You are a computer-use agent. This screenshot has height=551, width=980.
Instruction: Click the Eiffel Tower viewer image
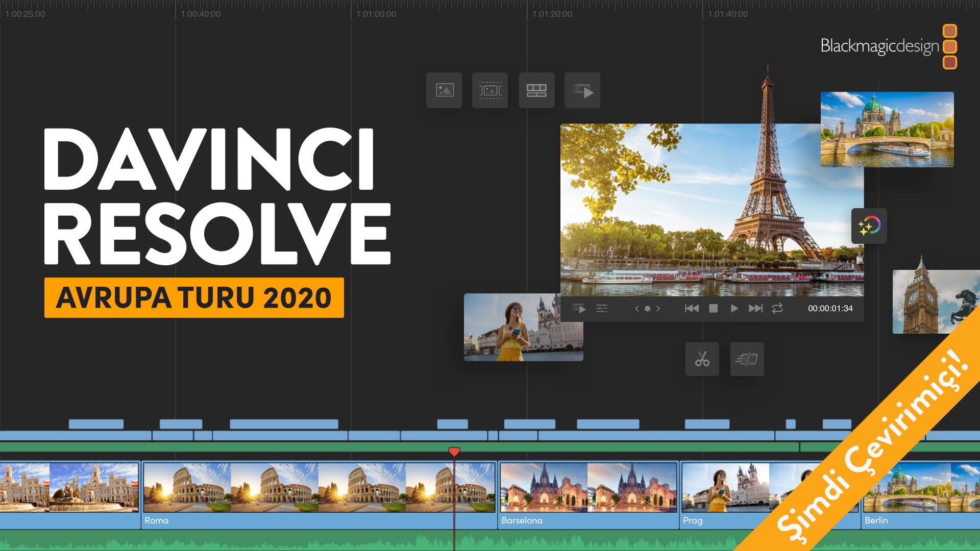pyautogui.click(x=712, y=210)
